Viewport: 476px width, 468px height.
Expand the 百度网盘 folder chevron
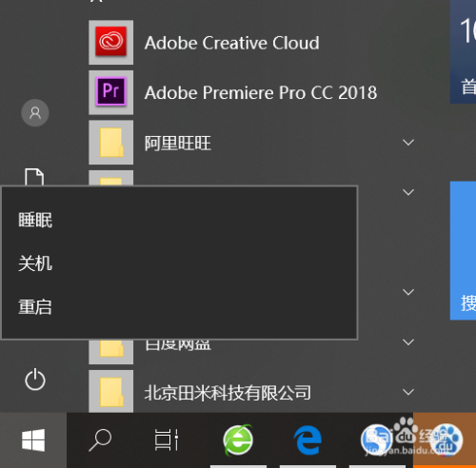coord(408,342)
